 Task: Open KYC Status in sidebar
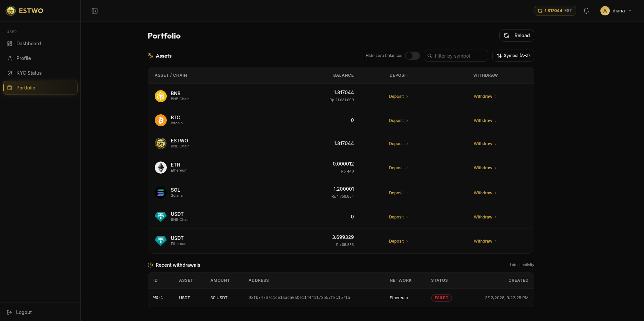point(40,73)
